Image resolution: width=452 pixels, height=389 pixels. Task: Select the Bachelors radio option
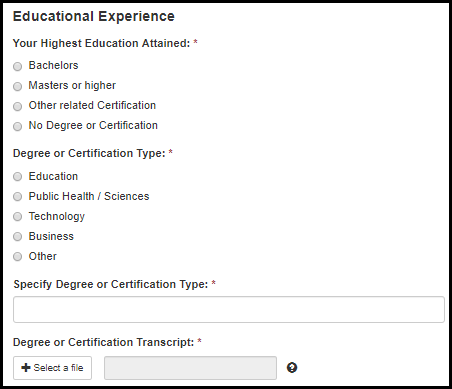point(17,66)
